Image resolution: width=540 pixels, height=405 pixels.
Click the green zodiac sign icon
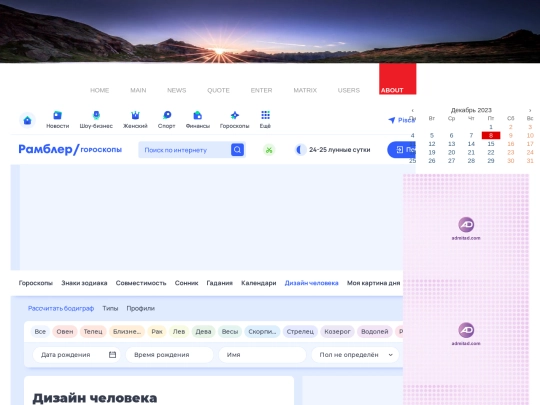point(269,150)
